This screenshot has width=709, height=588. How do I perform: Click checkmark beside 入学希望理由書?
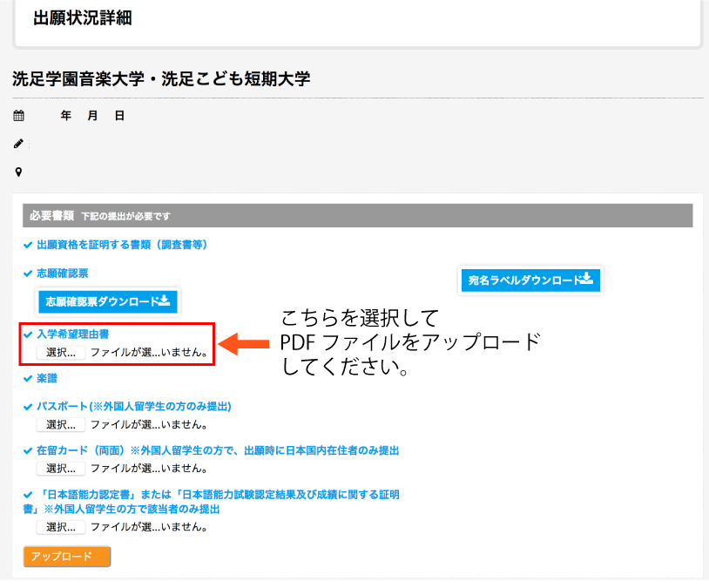click(x=28, y=335)
